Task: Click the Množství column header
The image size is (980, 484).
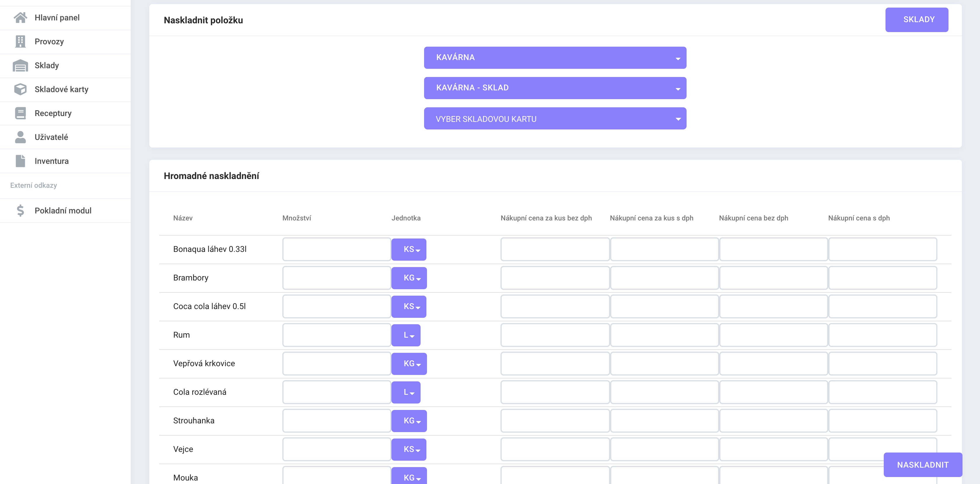Action: (x=297, y=218)
